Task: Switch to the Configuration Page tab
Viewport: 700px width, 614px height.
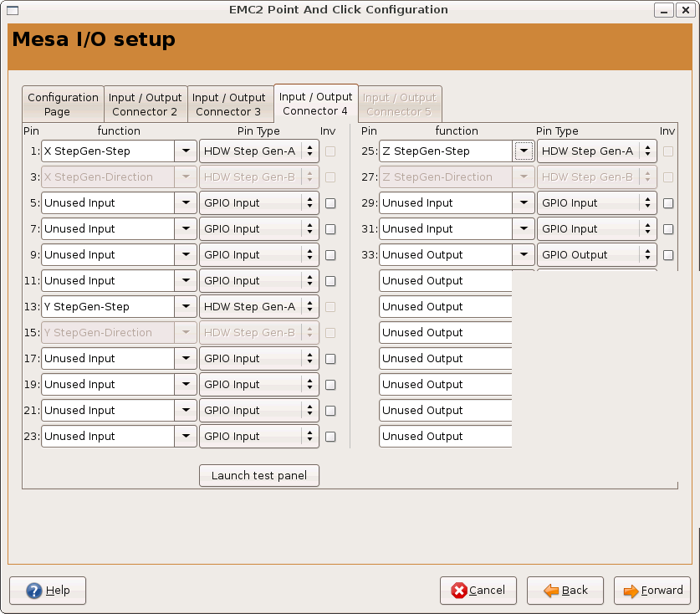Action: 63,105
